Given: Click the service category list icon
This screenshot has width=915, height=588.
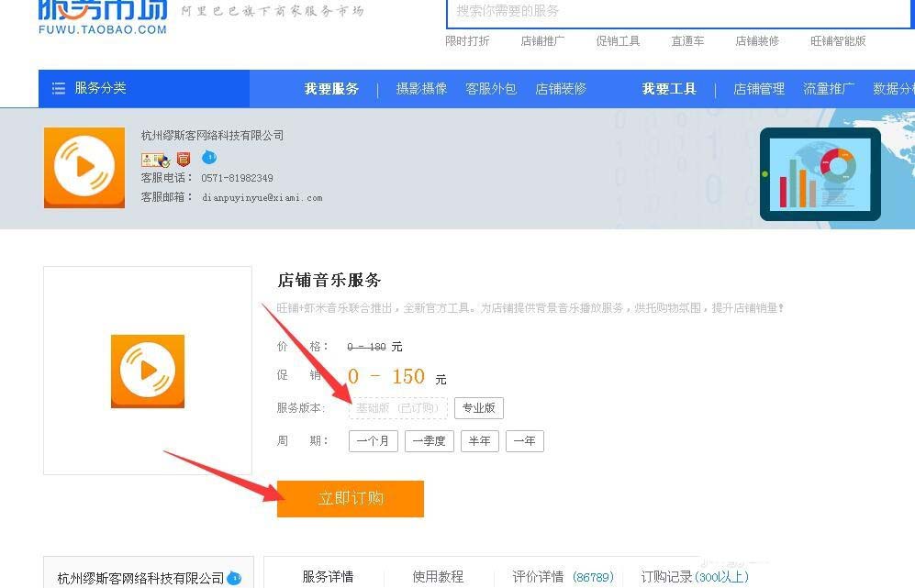Looking at the screenshot, I should pos(59,89).
